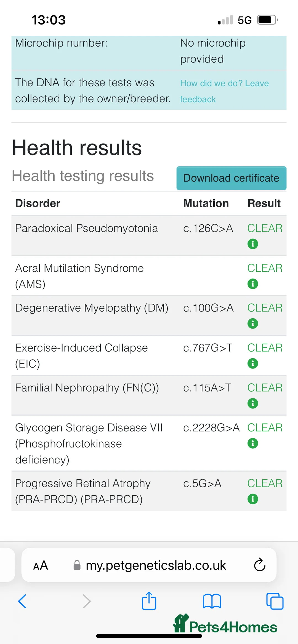This screenshot has width=298, height=644.
Task: Tap info icon under Degenerative Myelopathy result
Action: click(253, 324)
